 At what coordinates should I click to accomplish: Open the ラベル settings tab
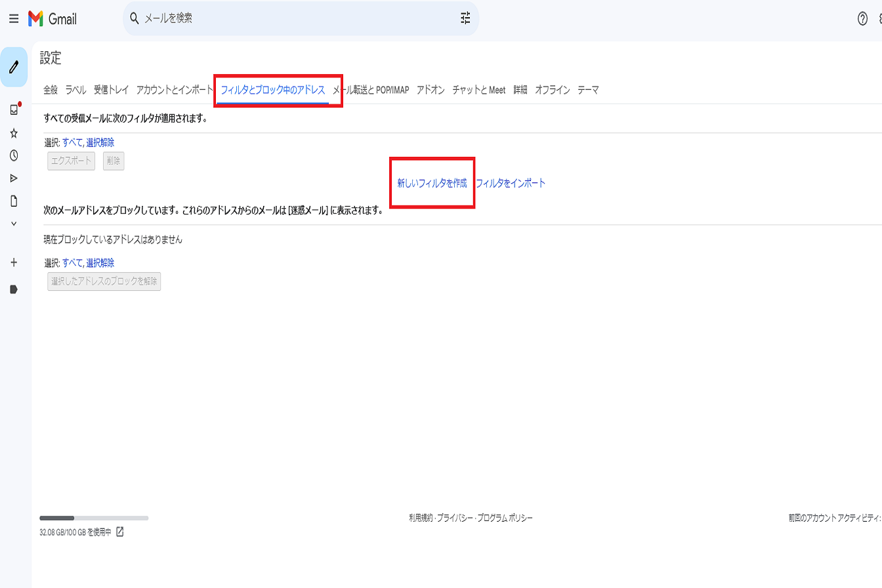[x=76, y=90]
